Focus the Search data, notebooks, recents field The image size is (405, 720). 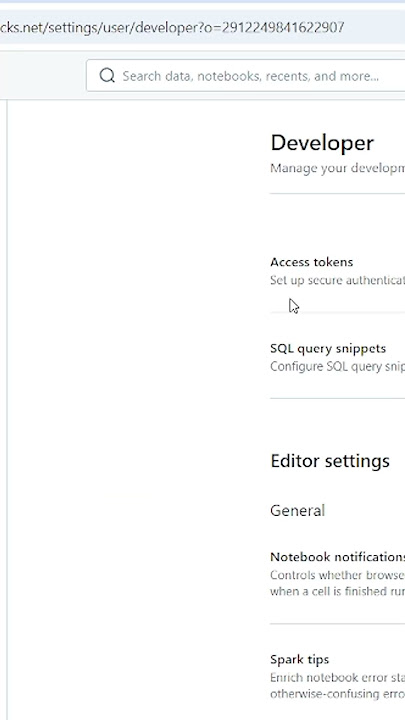pyautogui.click(x=246, y=75)
